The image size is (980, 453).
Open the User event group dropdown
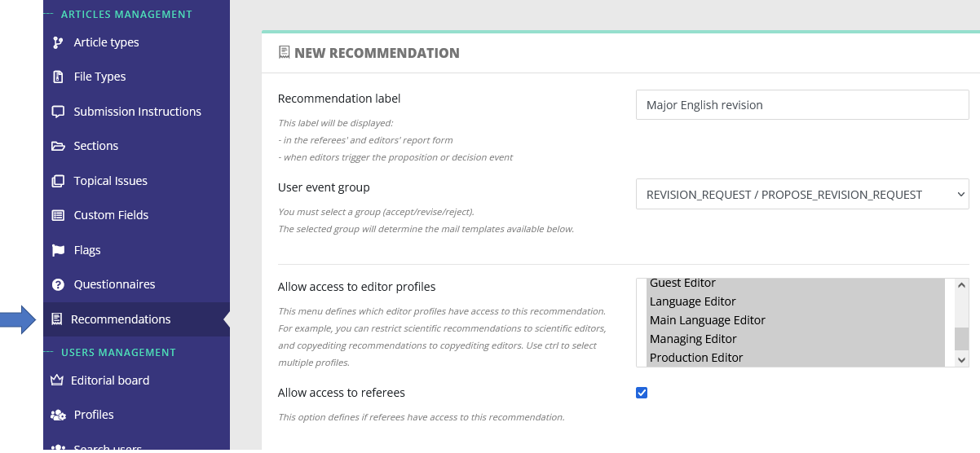(x=802, y=195)
